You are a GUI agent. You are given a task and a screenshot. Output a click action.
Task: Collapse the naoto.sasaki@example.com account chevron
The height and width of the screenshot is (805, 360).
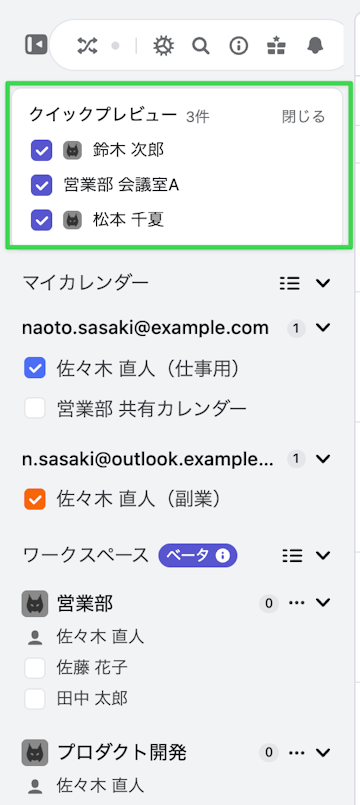tap(323, 328)
